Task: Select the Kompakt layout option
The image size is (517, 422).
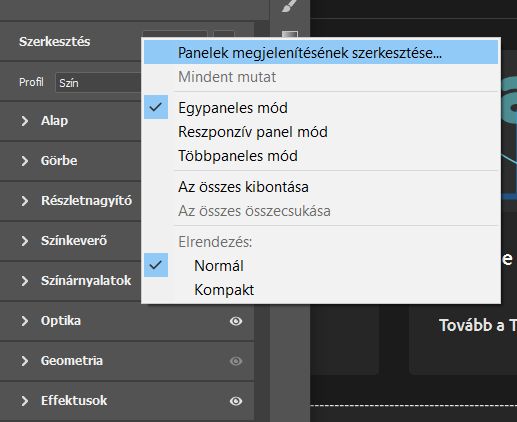Action: pos(321,289)
